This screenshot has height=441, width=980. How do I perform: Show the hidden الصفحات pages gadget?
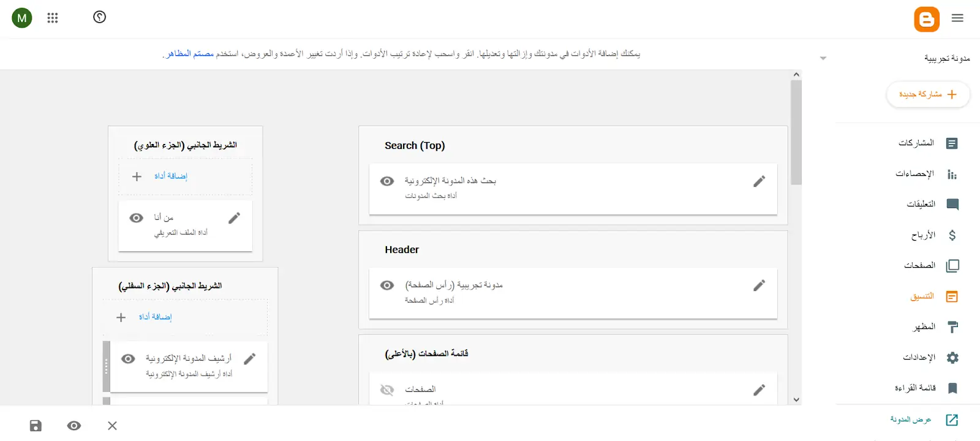click(x=387, y=390)
